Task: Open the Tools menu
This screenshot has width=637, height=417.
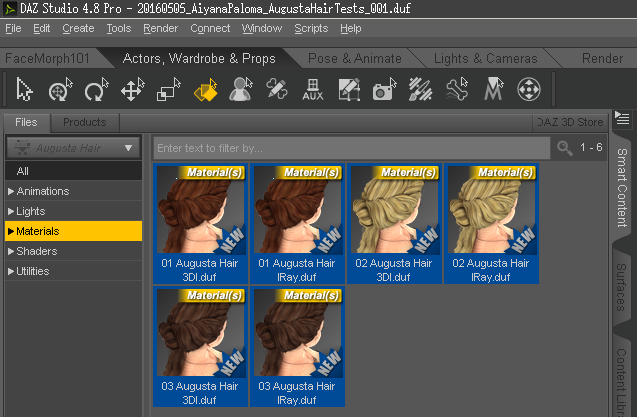Action: (119, 28)
